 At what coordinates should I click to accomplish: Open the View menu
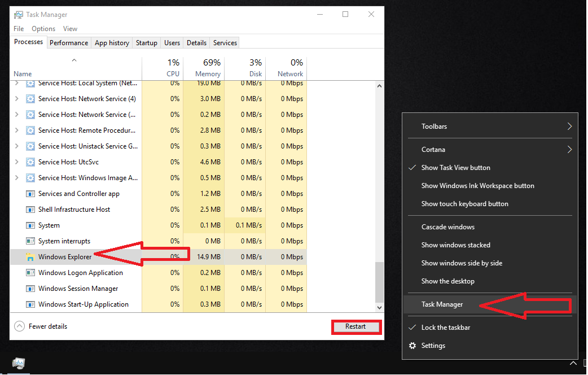pyautogui.click(x=70, y=29)
